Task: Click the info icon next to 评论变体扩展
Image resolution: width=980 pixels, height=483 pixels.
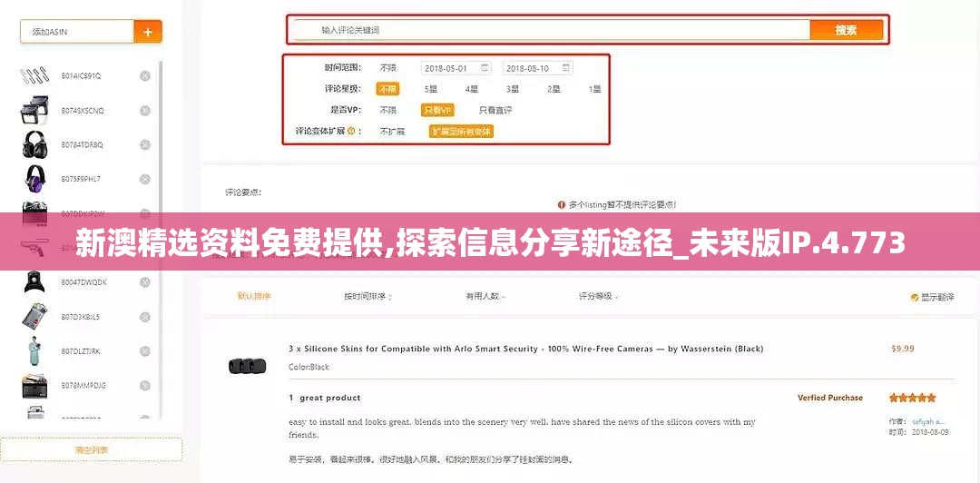Action: pos(350,132)
